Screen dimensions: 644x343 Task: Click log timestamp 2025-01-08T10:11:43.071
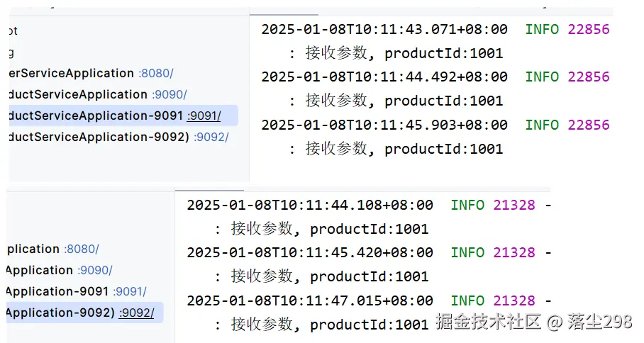point(384,30)
